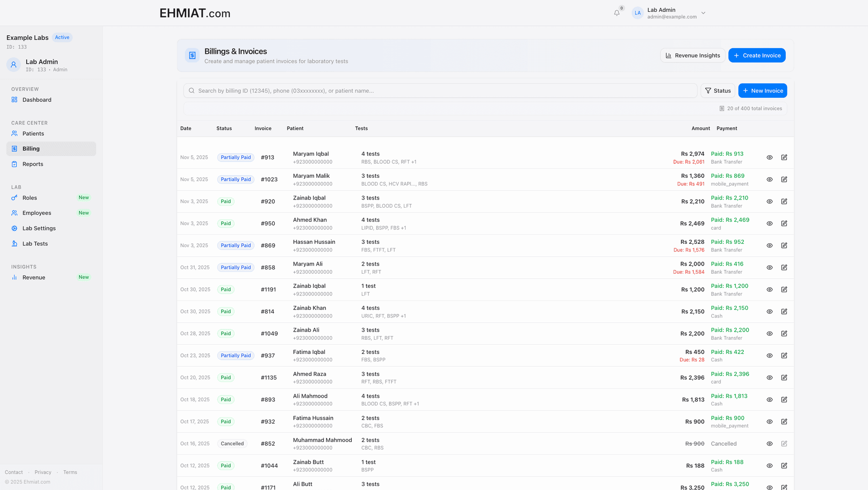Edit invoice #858
The width and height of the screenshot is (868, 490).
784,267
